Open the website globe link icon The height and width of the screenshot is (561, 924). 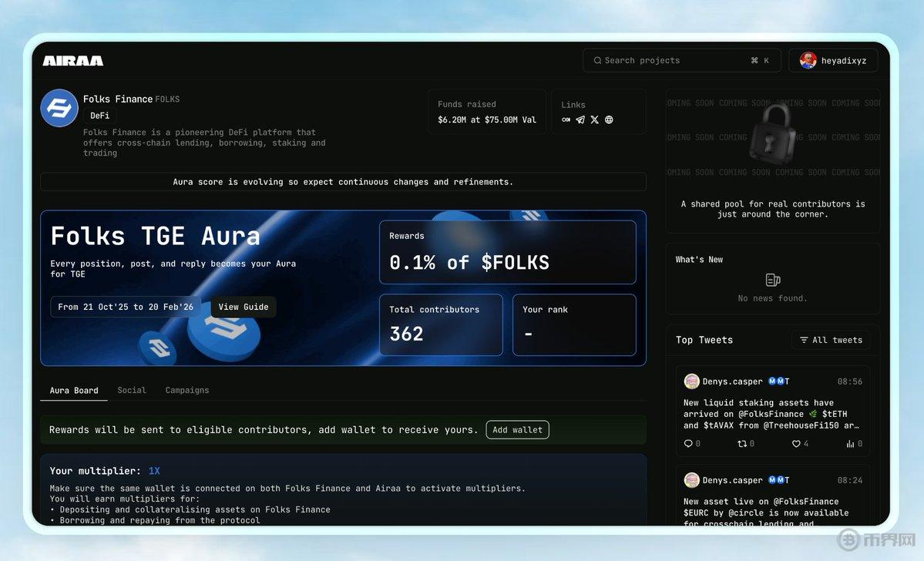pos(609,120)
